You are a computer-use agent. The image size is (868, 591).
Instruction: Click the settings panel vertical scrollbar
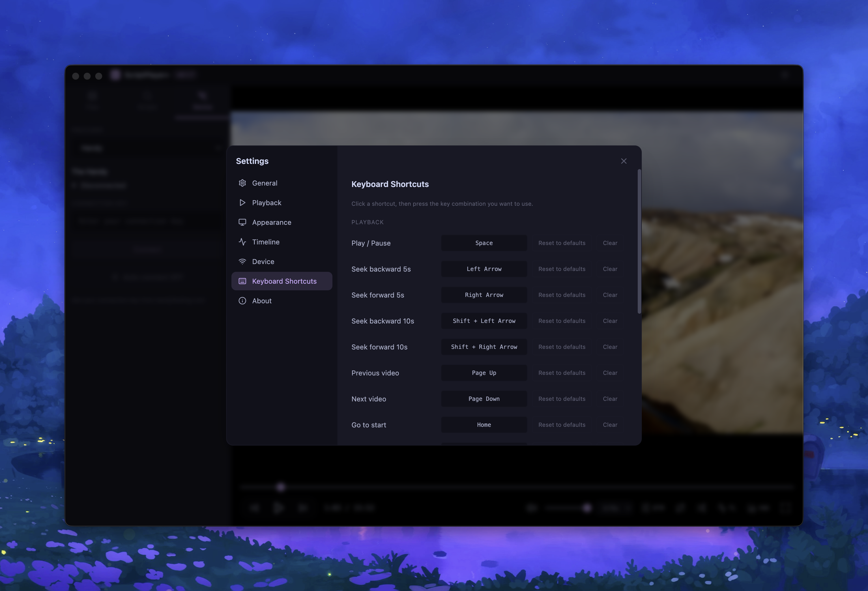point(639,241)
